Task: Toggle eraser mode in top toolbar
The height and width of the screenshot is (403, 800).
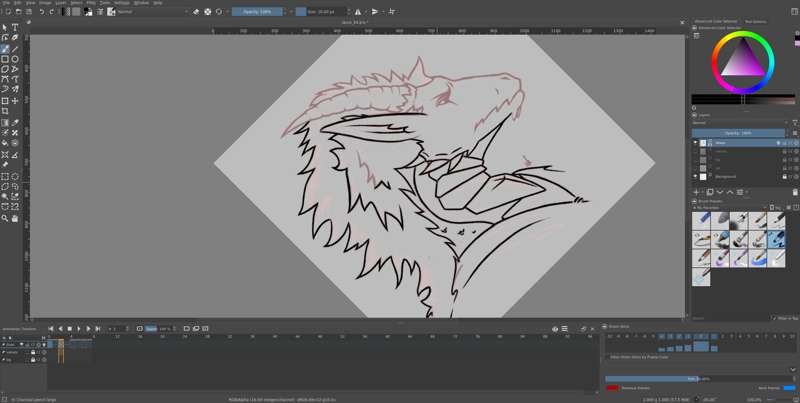Action: [x=196, y=12]
